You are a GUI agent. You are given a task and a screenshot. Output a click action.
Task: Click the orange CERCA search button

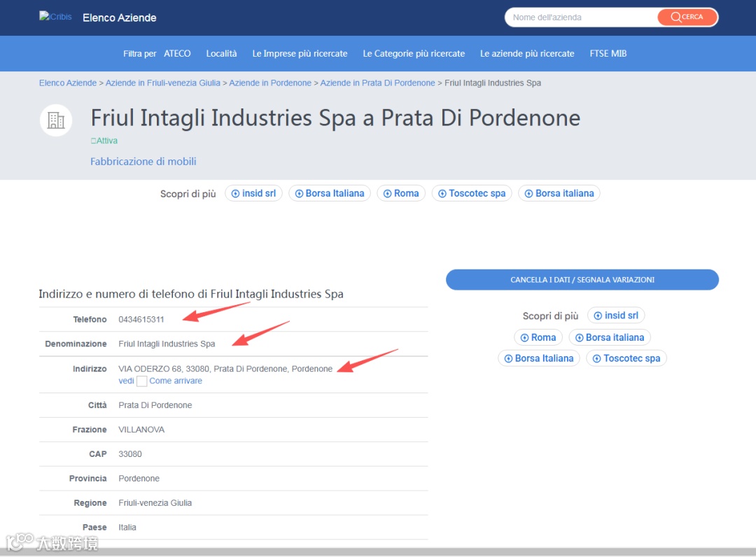coord(687,17)
